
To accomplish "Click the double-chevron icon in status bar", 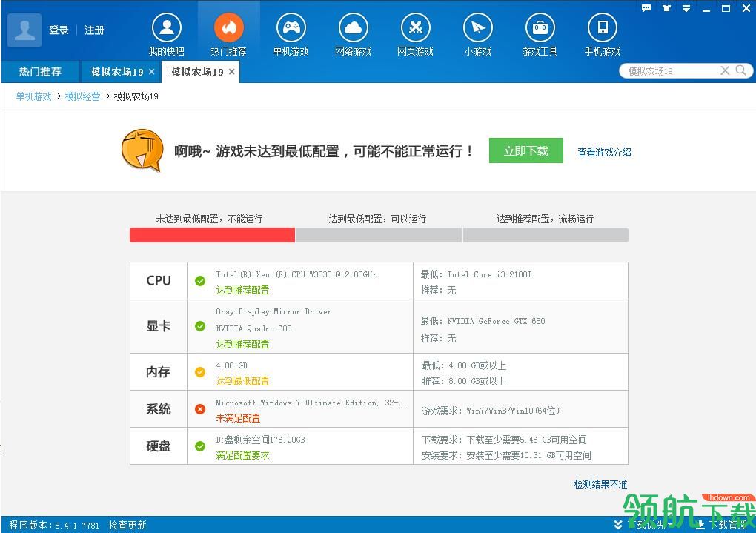I will [x=618, y=524].
